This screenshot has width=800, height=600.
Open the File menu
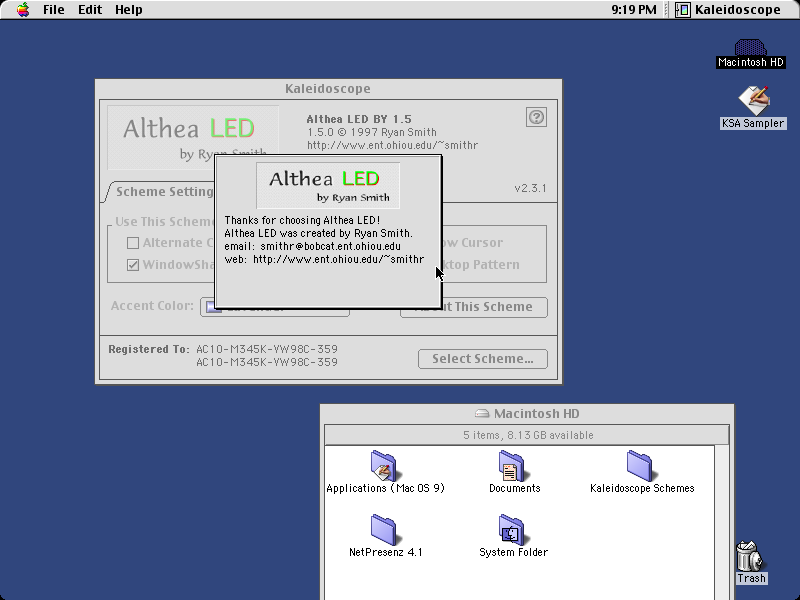pyautogui.click(x=54, y=10)
